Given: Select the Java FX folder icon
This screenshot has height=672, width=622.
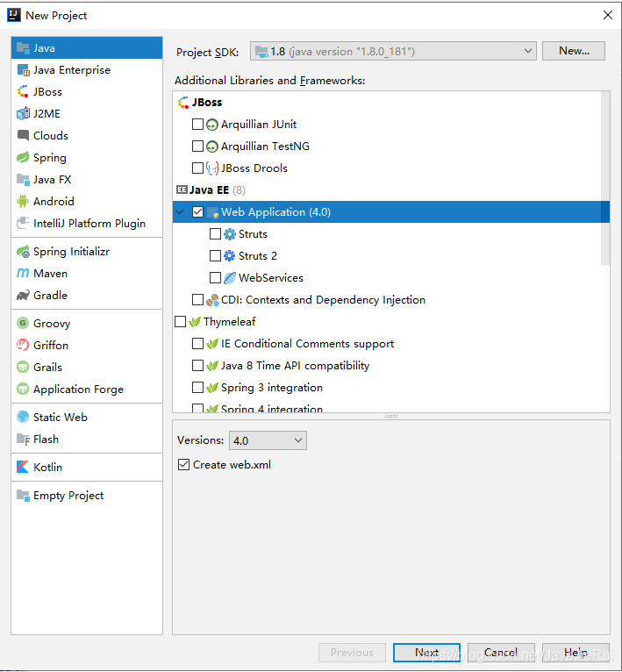Looking at the screenshot, I should (x=23, y=179).
